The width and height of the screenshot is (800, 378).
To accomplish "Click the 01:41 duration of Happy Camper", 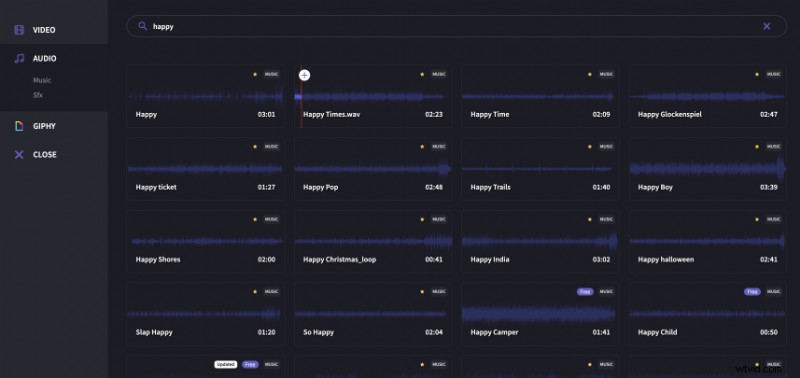I will [601, 332].
